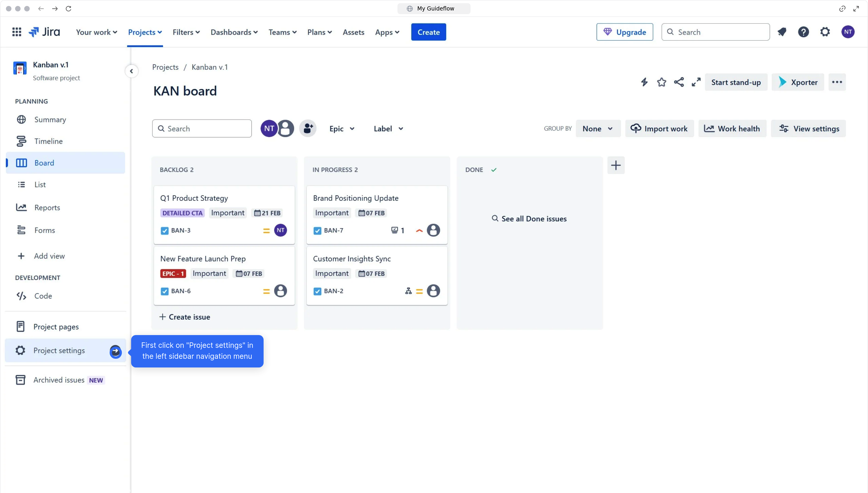Click Start stand-up
This screenshot has width=868, height=493.
[736, 82]
